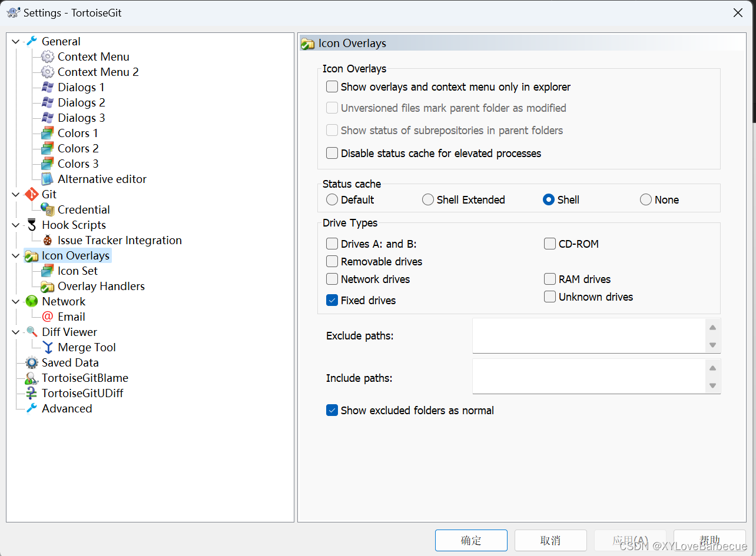Image resolution: width=756 pixels, height=556 pixels.
Task: Open the Advanced settings page
Action: (67, 408)
